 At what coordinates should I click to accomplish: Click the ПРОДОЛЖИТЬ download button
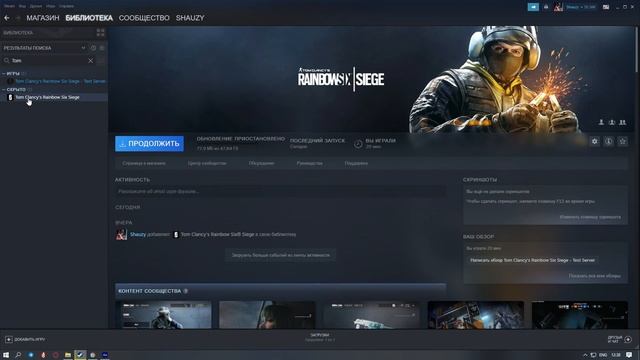[x=149, y=144]
